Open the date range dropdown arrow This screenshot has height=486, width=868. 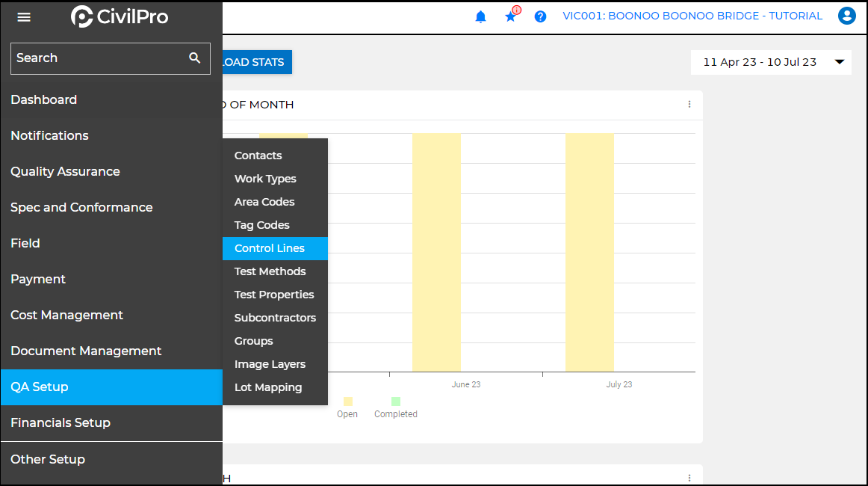click(x=839, y=62)
